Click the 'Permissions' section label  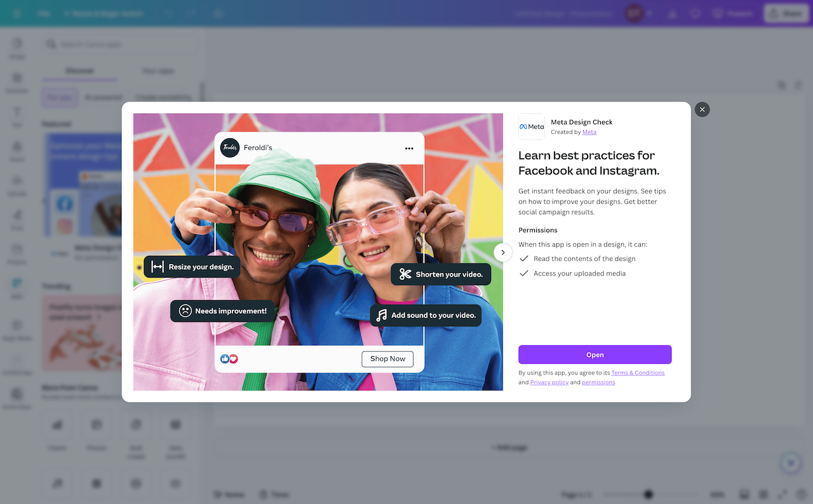[x=538, y=230]
